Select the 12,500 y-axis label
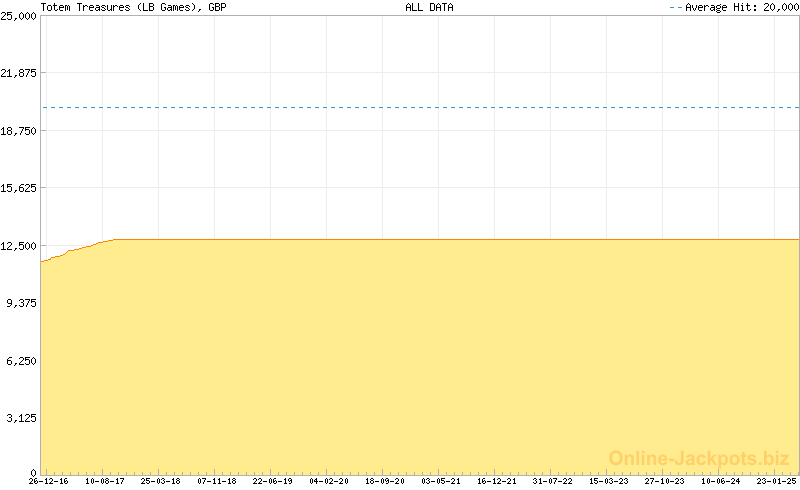 coord(18,246)
